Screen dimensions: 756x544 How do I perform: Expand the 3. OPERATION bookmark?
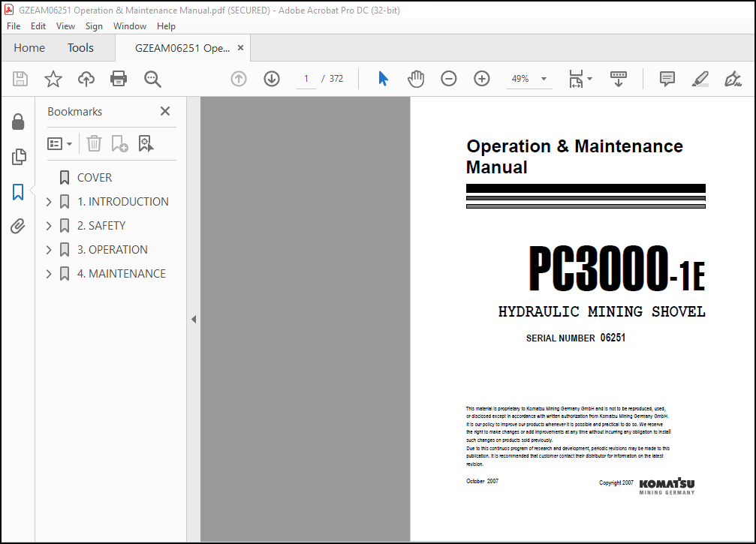[x=49, y=250]
